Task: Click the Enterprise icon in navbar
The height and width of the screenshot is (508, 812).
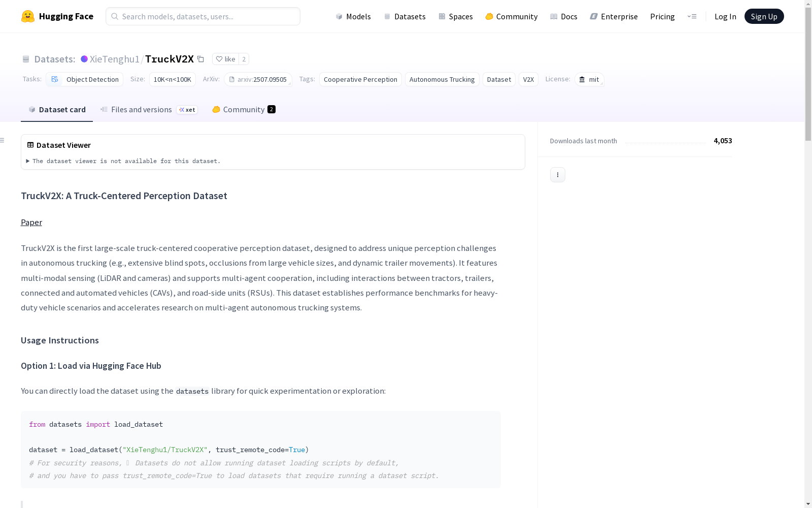Action: [594, 16]
